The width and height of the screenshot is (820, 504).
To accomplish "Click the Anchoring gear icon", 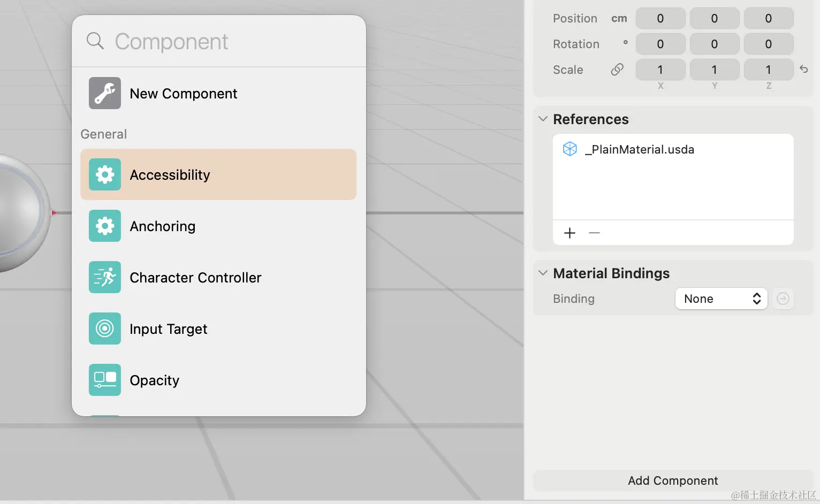I will (105, 226).
